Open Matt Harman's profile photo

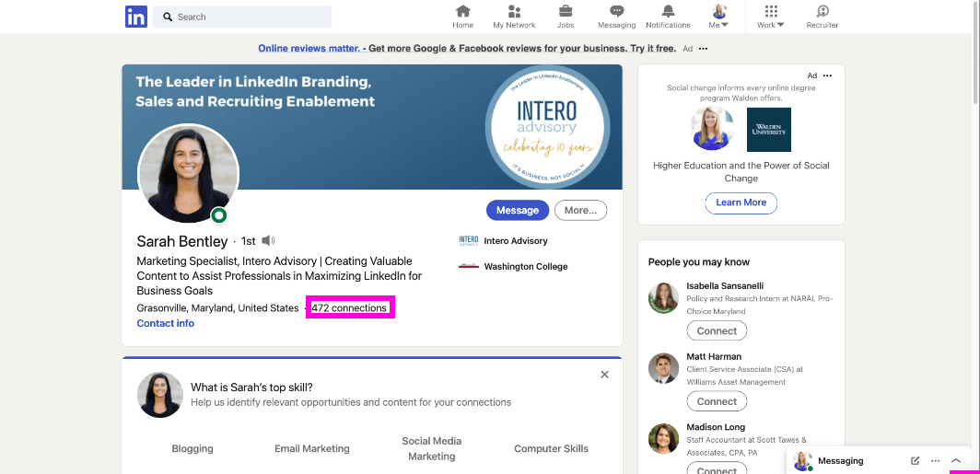click(x=664, y=368)
